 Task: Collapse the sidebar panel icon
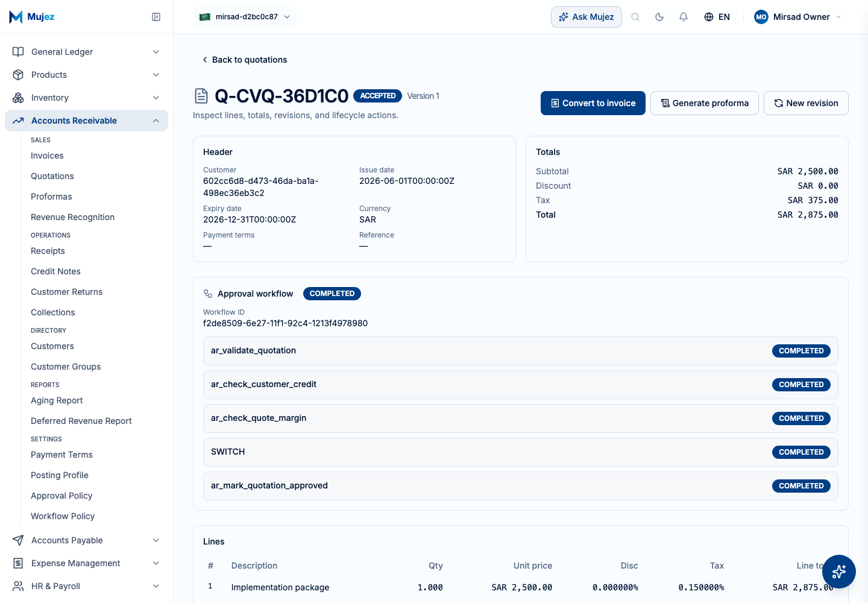coord(156,17)
